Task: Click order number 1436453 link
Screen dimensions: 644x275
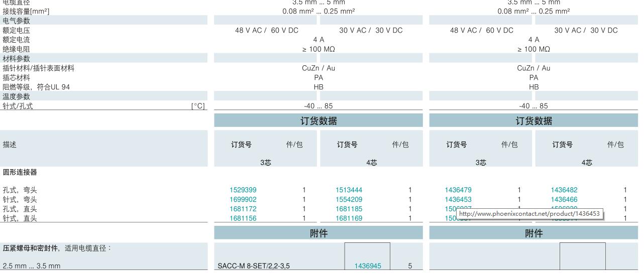Action: (x=458, y=200)
